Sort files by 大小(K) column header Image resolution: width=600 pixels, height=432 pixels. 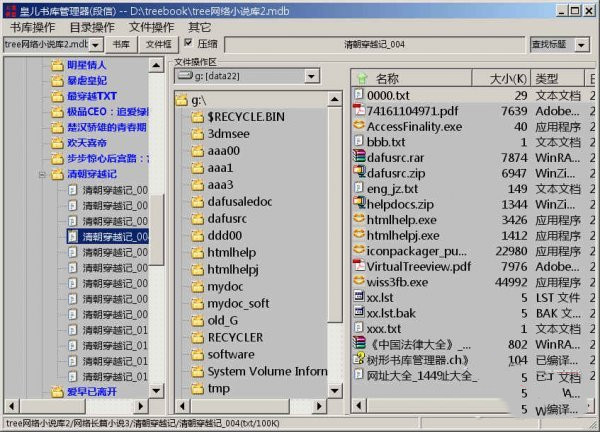(x=501, y=79)
